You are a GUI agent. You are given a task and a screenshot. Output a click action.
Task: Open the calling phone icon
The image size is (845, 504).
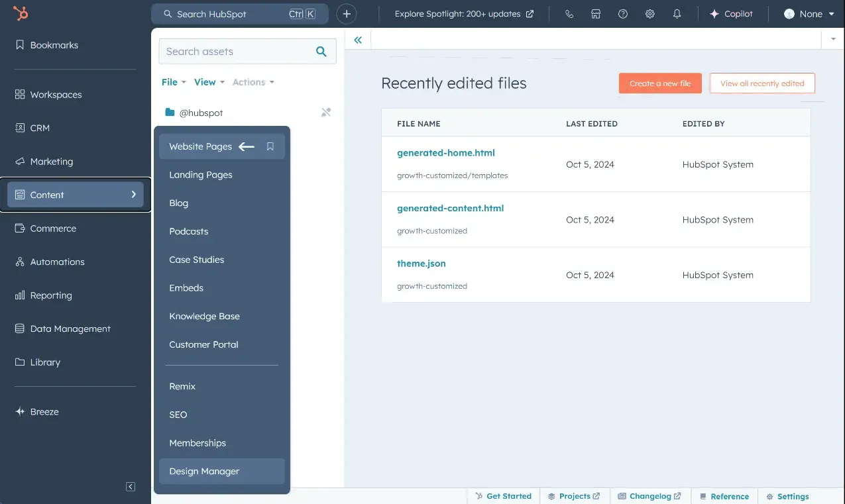coord(569,14)
